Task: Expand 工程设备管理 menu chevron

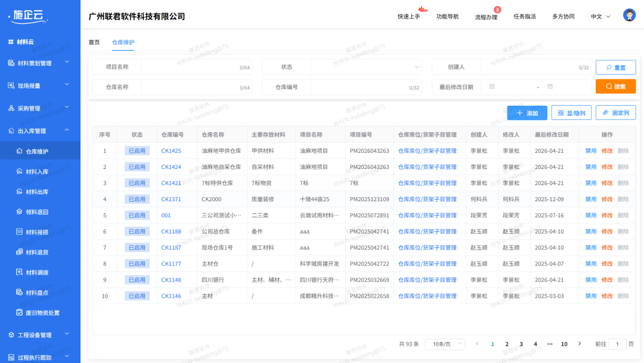Action: click(x=67, y=334)
